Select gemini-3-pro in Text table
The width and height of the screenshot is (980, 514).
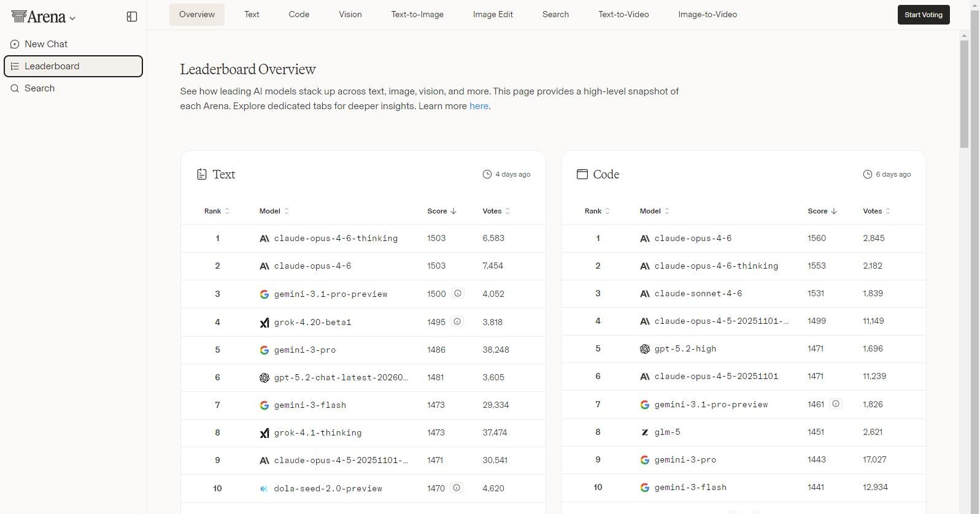pos(305,350)
